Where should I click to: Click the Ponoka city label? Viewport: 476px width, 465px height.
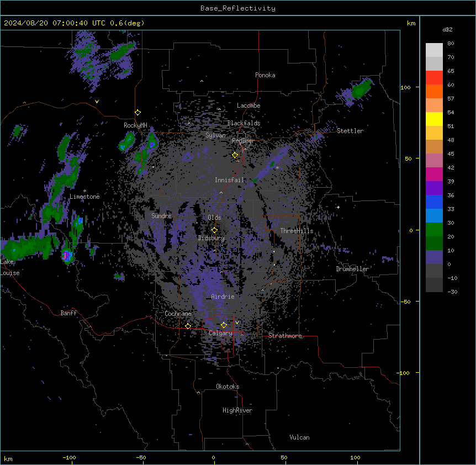click(x=265, y=75)
